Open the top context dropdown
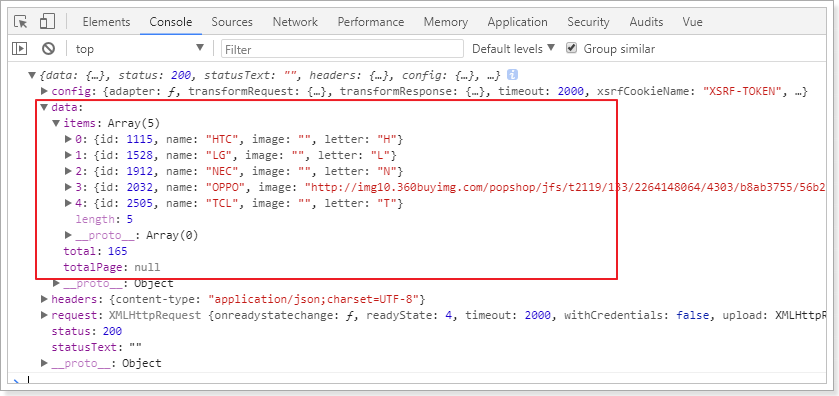Image resolution: width=839 pixels, height=396 pixels. pyautogui.click(x=140, y=49)
